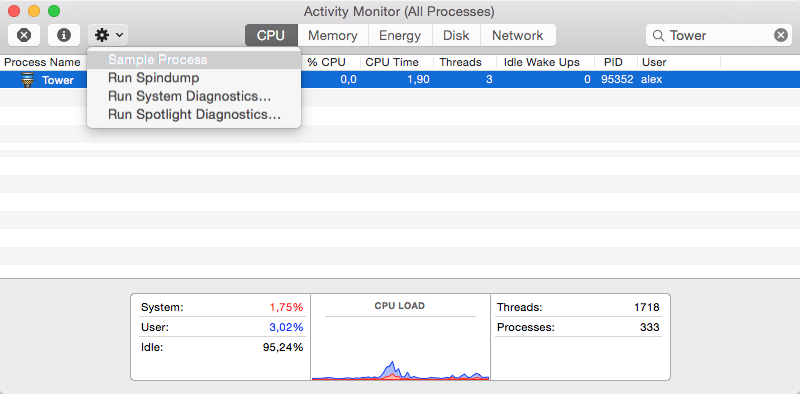Select the CPU tab
This screenshot has width=800, height=394.
pos(271,35)
